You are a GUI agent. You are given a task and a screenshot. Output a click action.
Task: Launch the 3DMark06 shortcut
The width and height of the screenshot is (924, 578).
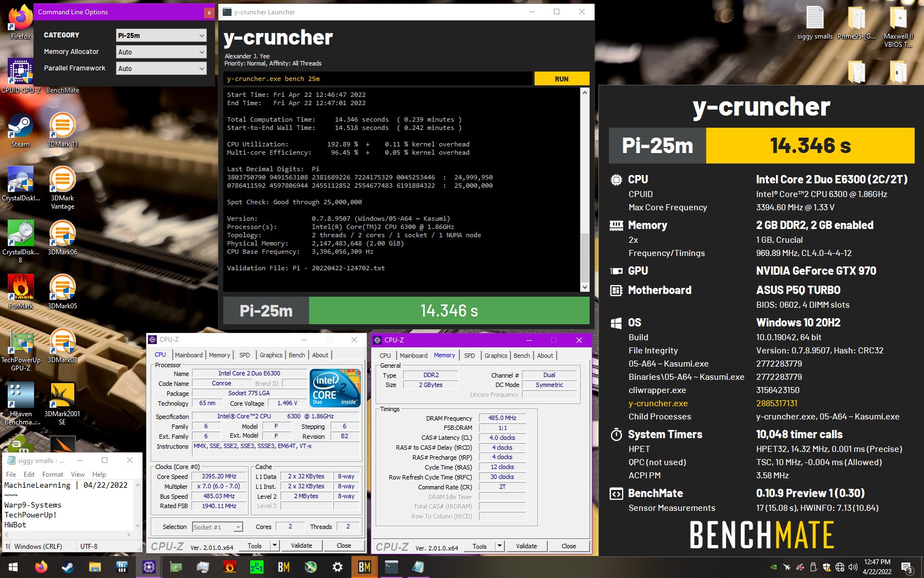[x=62, y=238]
